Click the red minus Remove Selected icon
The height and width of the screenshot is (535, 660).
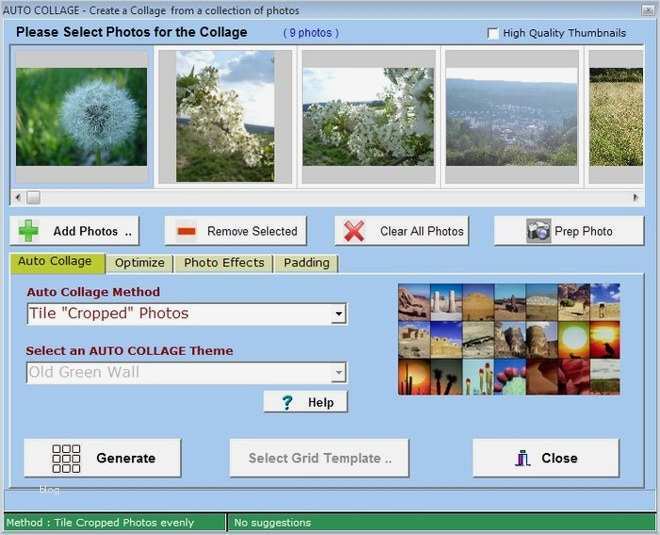(x=186, y=231)
